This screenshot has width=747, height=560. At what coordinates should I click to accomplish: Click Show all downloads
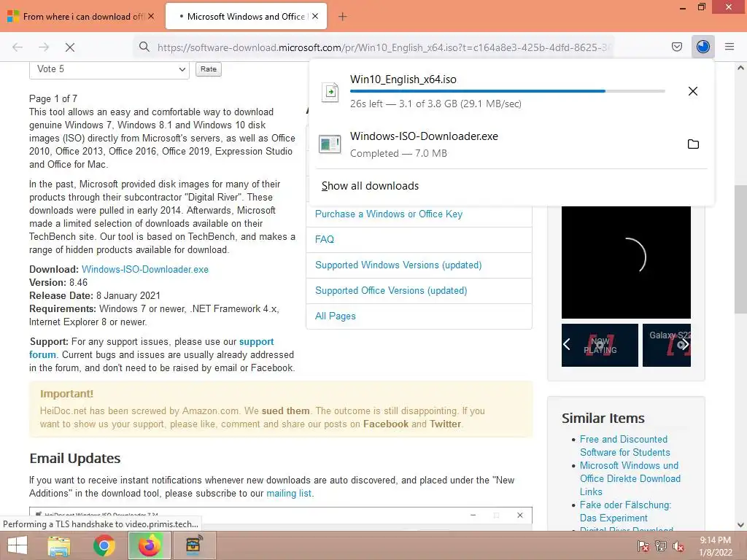(370, 186)
